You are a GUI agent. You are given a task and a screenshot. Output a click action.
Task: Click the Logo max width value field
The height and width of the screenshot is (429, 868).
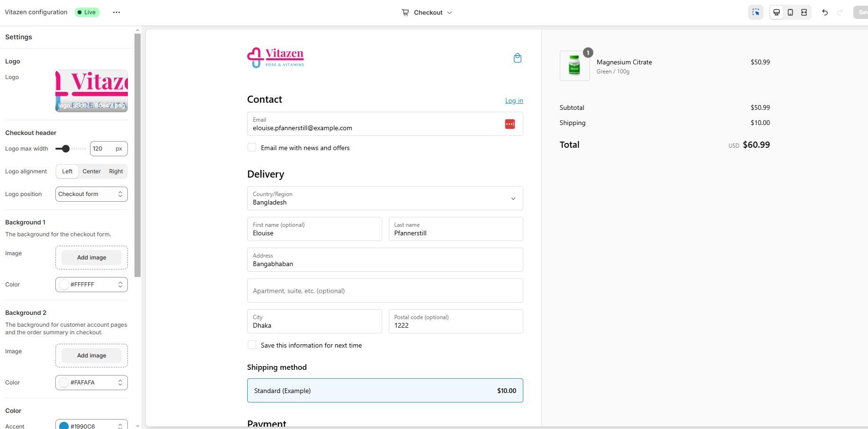[108, 149]
